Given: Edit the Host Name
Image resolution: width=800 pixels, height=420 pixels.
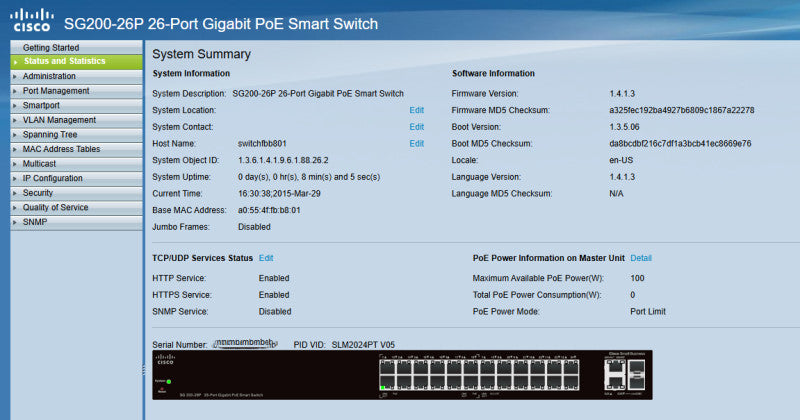Looking at the screenshot, I should (x=416, y=144).
